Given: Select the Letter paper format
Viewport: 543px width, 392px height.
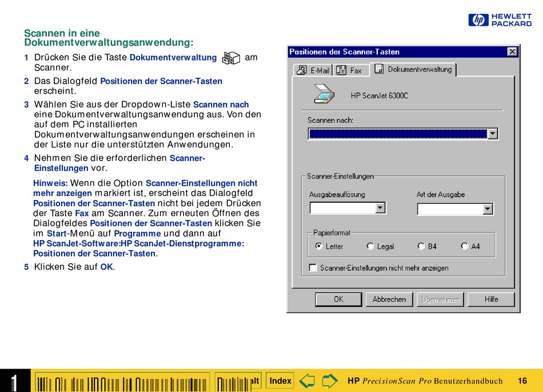Looking at the screenshot, I should 318,246.
